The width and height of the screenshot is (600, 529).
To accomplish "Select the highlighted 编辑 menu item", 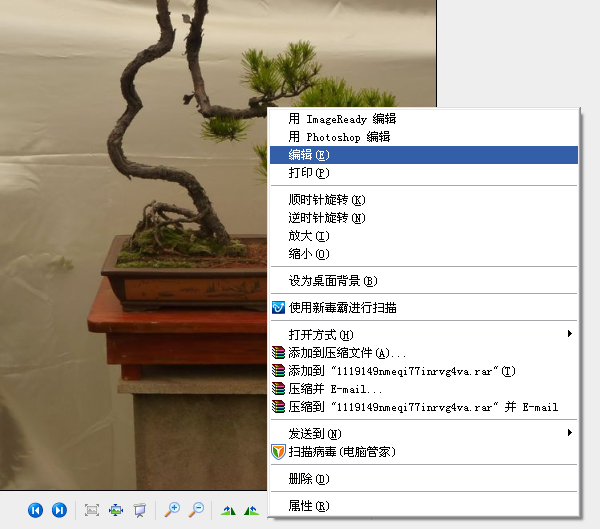I will coord(309,155).
